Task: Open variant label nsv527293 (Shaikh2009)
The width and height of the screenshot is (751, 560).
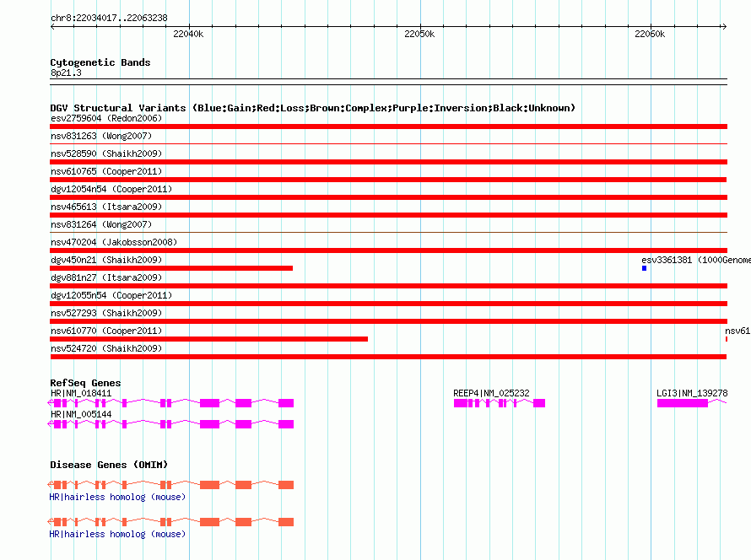Action: click(106, 313)
